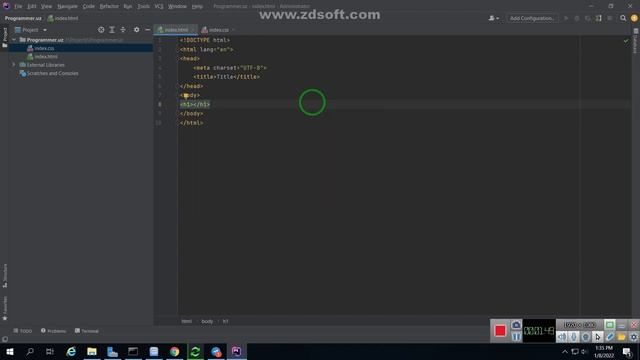Open the Tools menu
The image size is (640, 360).
(143, 7)
